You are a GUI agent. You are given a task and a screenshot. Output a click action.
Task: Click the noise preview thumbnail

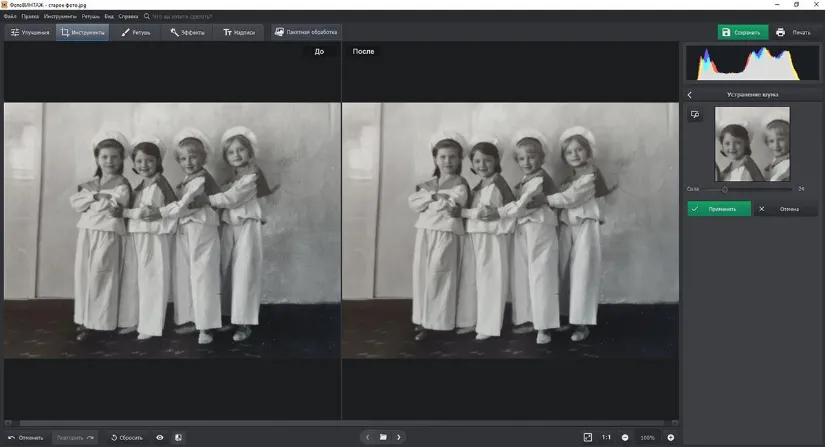coord(752,144)
